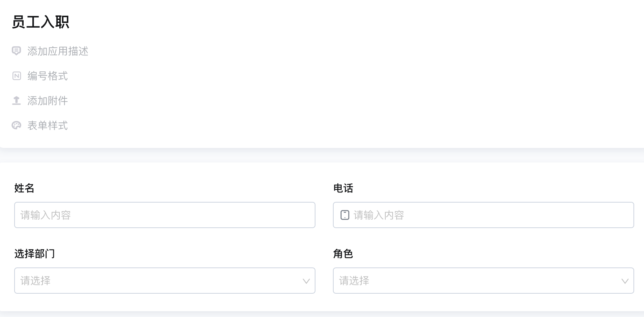
Task: Select the 角色 field label
Action: pyautogui.click(x=343, y=254)
